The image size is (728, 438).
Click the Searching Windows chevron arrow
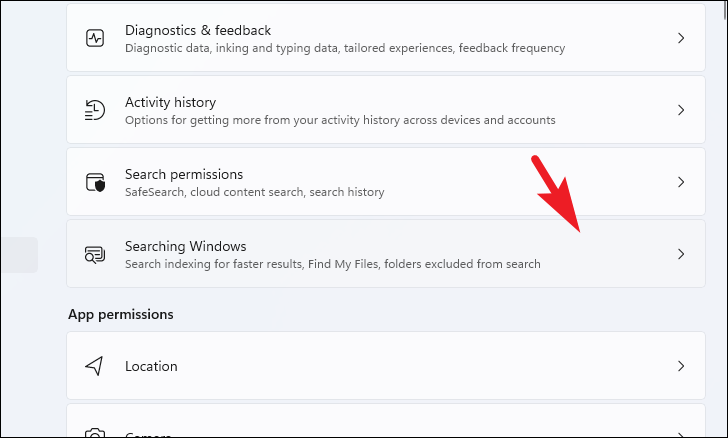coord(681,254)
